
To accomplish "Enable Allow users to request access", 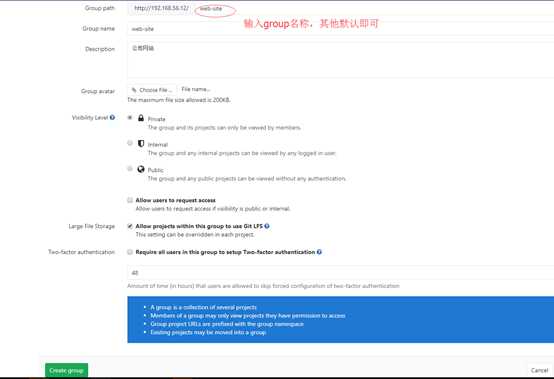I will pos(130,200).
